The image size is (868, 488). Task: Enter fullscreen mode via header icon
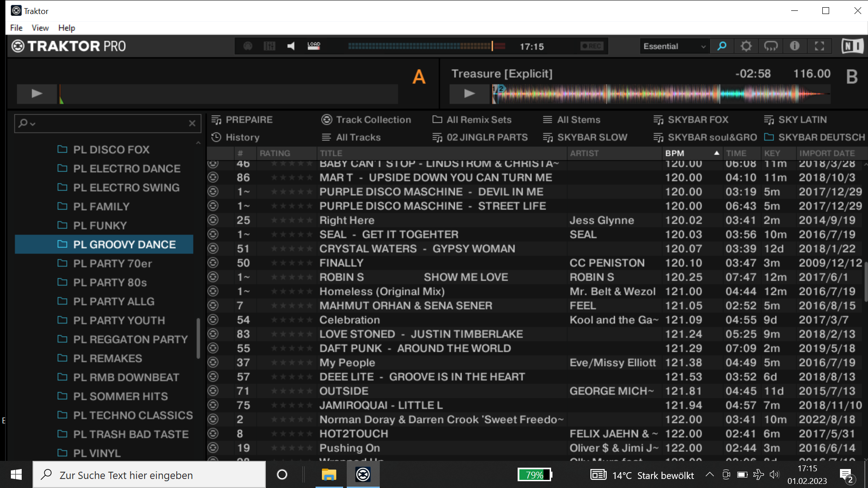[819, 46]
